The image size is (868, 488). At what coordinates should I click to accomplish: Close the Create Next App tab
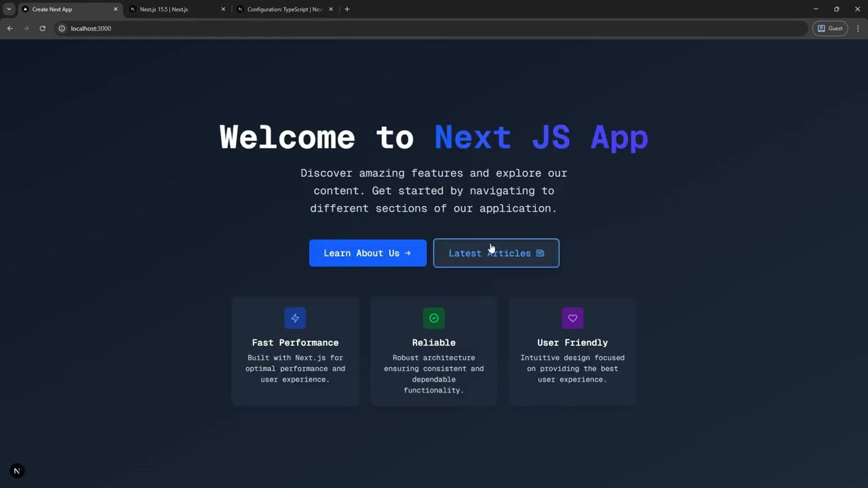coord(115,9)
